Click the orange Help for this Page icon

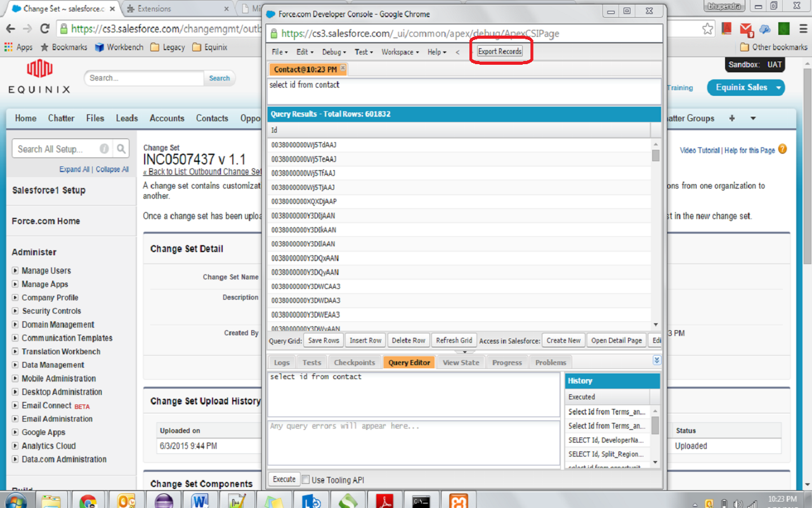coord(782,149)
